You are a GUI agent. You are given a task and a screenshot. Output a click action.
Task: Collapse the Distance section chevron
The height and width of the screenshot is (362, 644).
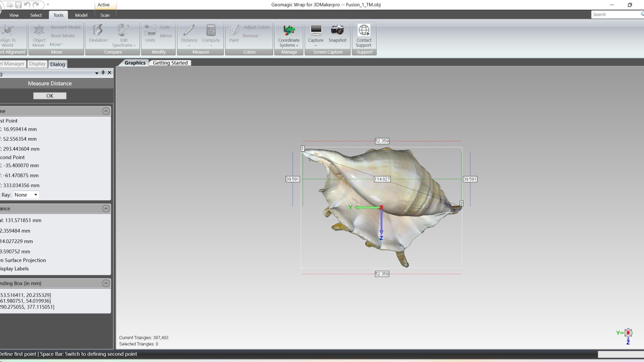click(106, 209)
